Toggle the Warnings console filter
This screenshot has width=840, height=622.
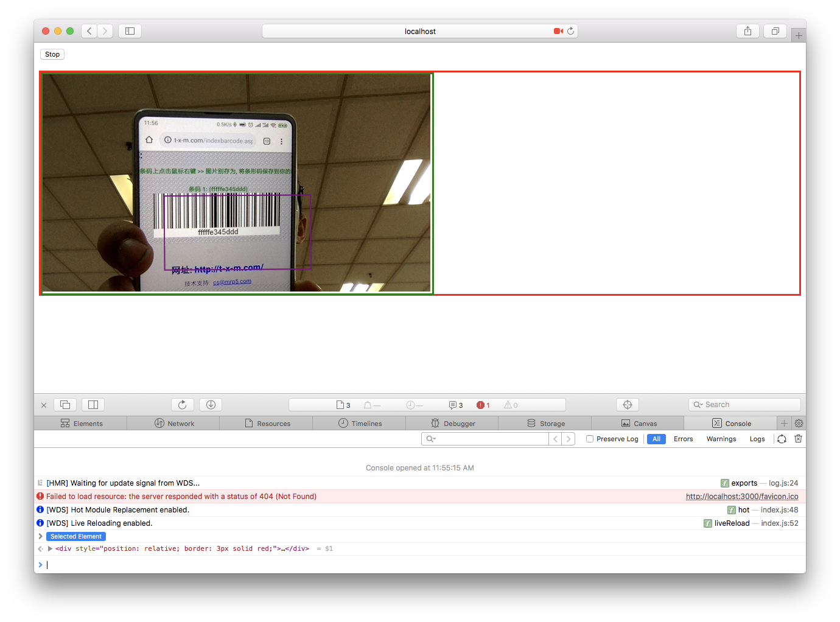pyautogui.click(x=721, y=438)
